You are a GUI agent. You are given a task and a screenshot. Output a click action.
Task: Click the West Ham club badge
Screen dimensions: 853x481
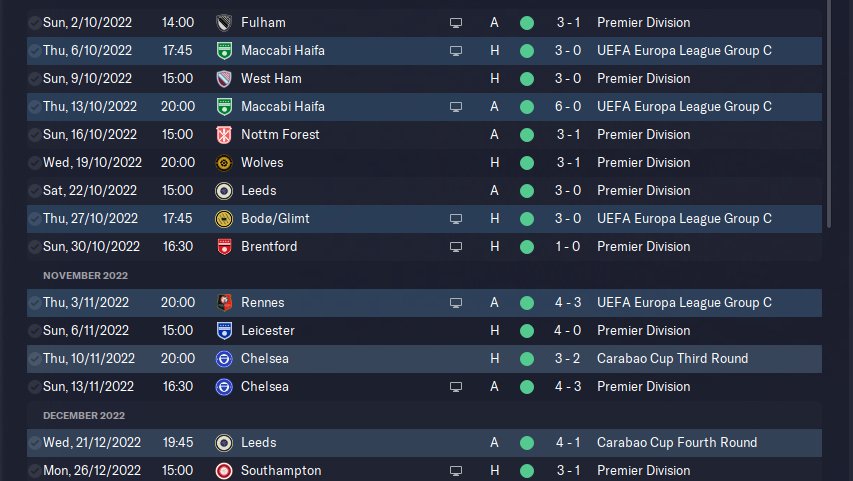(x=224, y=78)
